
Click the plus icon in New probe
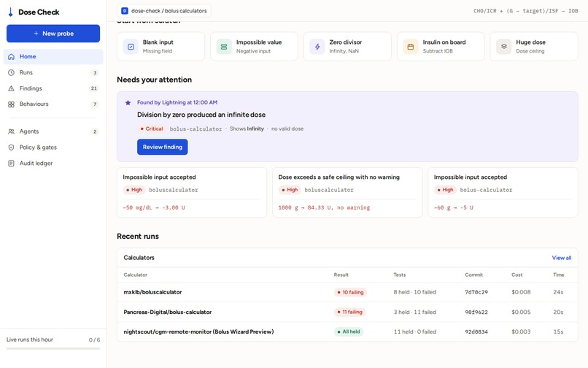point(36,34)
